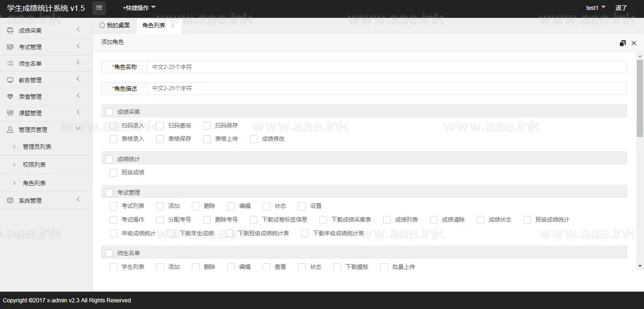The width and height of the screenshot is (644, 309).
Task: Check the 下载试卷标签信息 checkbox
Action: (x=254, y=220)
